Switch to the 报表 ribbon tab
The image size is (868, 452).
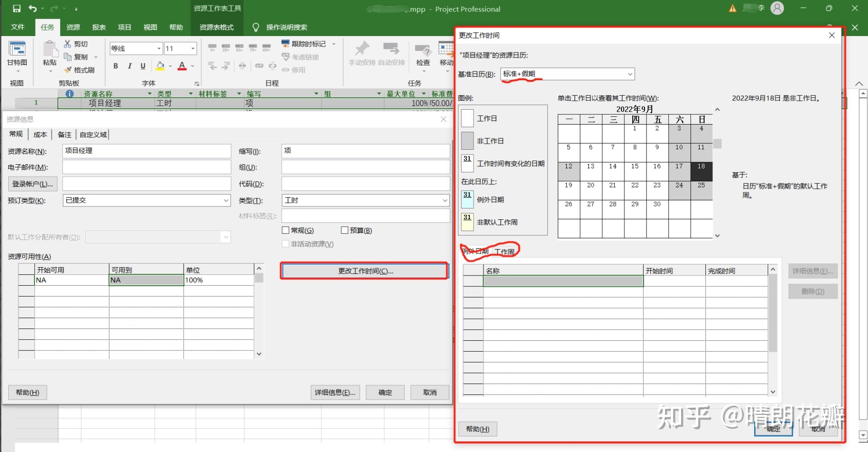coord(99,27)
